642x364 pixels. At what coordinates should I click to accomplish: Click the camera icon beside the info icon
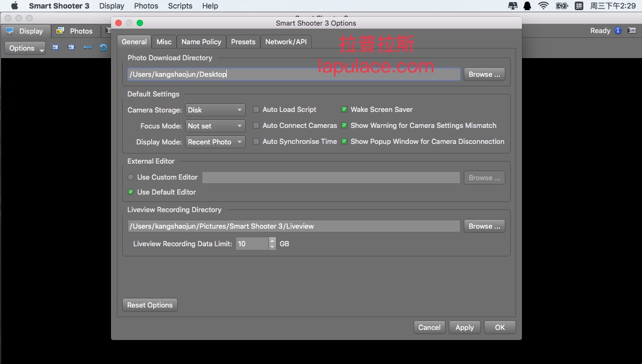coord(632,30)
